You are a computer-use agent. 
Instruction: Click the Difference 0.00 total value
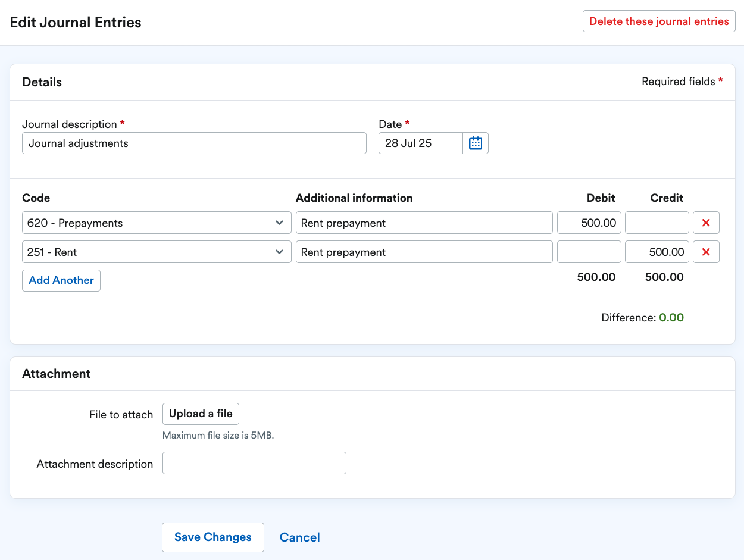tap(671, 318)
